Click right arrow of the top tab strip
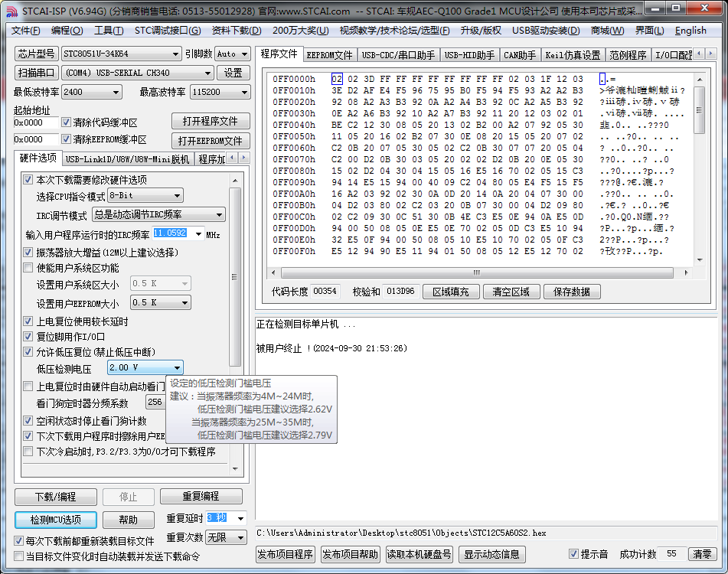The width and height of the screenshot is (728, 574). 710,54
